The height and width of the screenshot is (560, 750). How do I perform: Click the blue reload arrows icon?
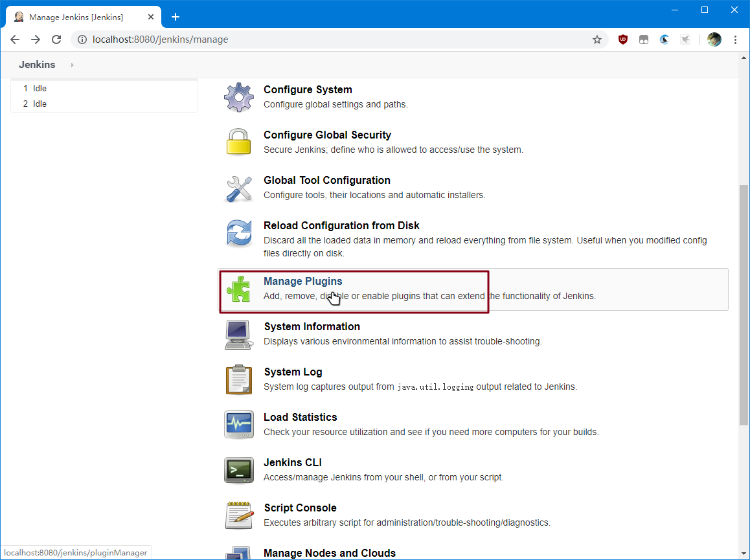point(239,233)
